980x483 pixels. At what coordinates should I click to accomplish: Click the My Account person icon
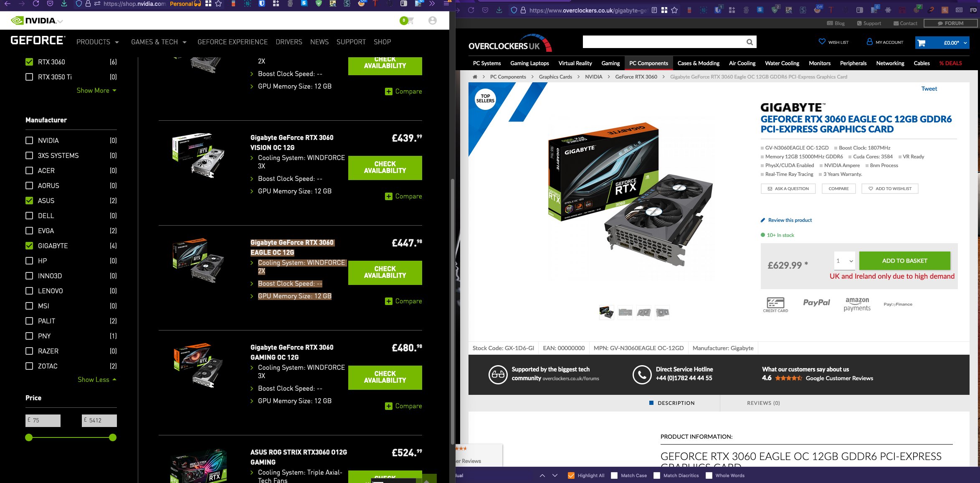click(x=869, y=42)
